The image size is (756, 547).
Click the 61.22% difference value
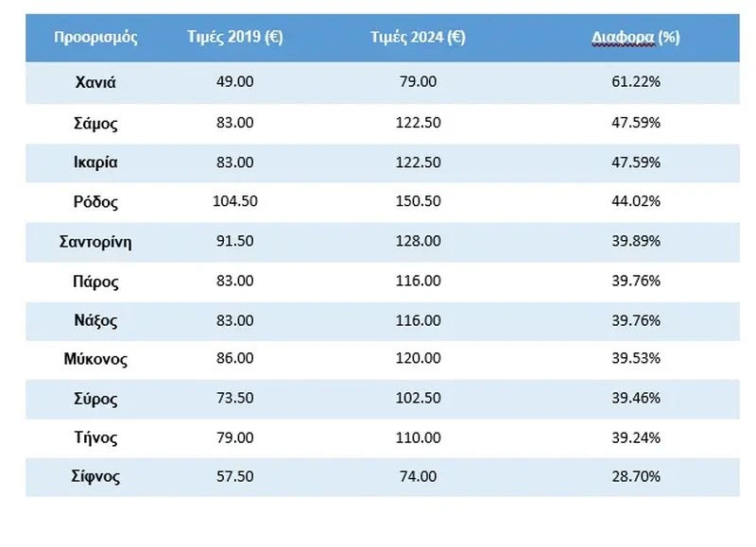(635, 82)
